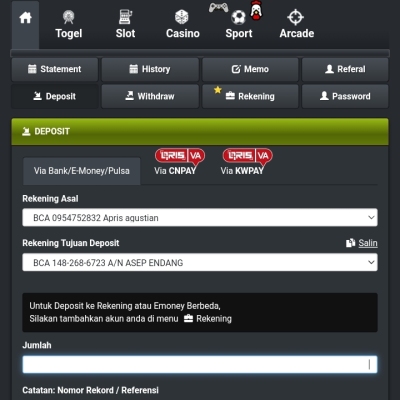Open the Togel wheel icon
The height and width of the screenshot is (400, 400).
point(69,17)
